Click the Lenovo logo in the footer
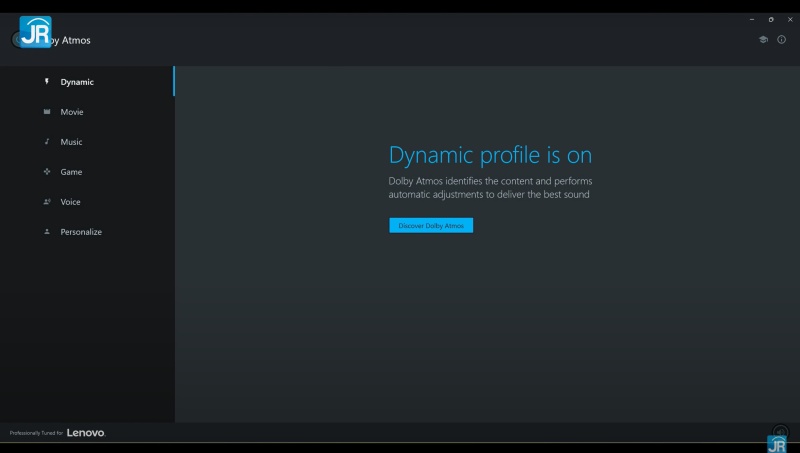The height and width of the screenshot is (453, 800). pos(86,433)
